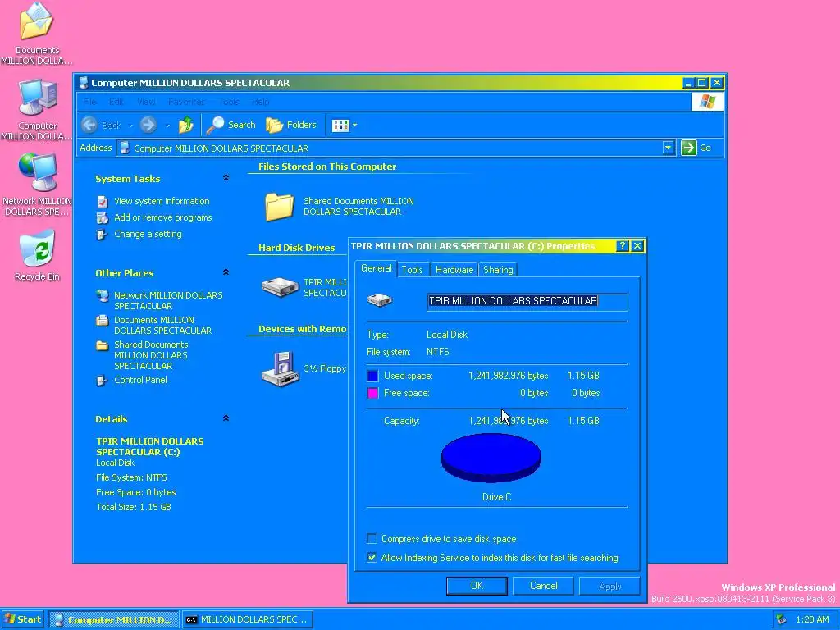Go up one folder level
840x630 pixels.
186,125
